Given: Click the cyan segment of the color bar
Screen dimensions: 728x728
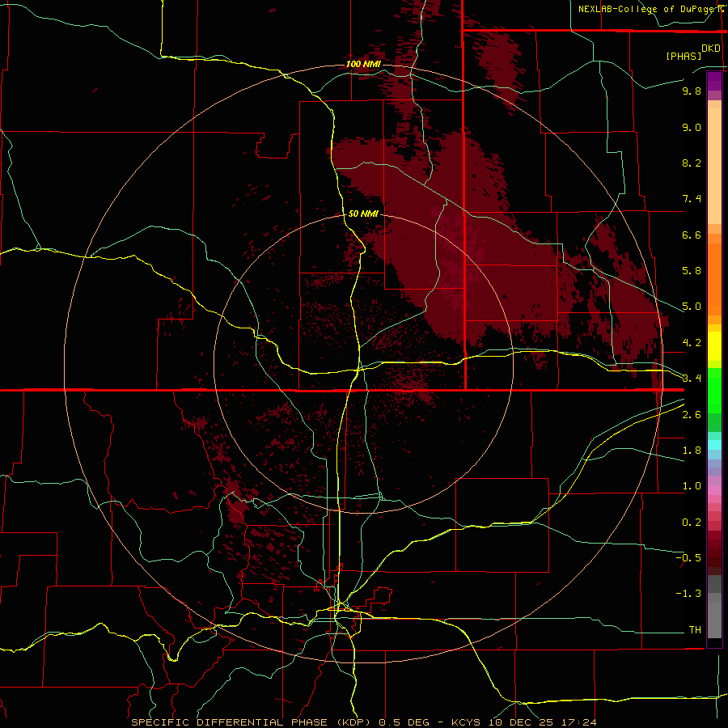Looking at the screenshot, I should pos(714,445).
